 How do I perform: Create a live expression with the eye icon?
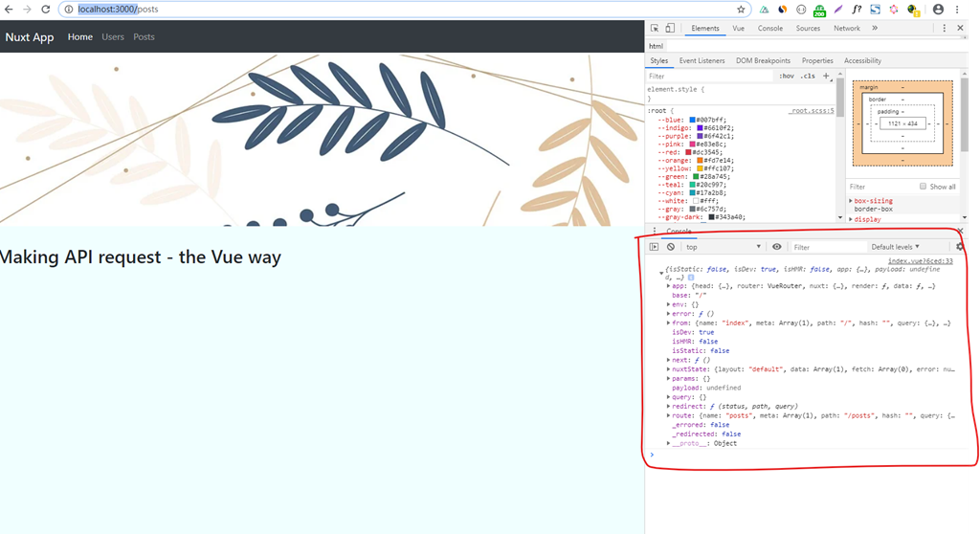coord(777,247)
